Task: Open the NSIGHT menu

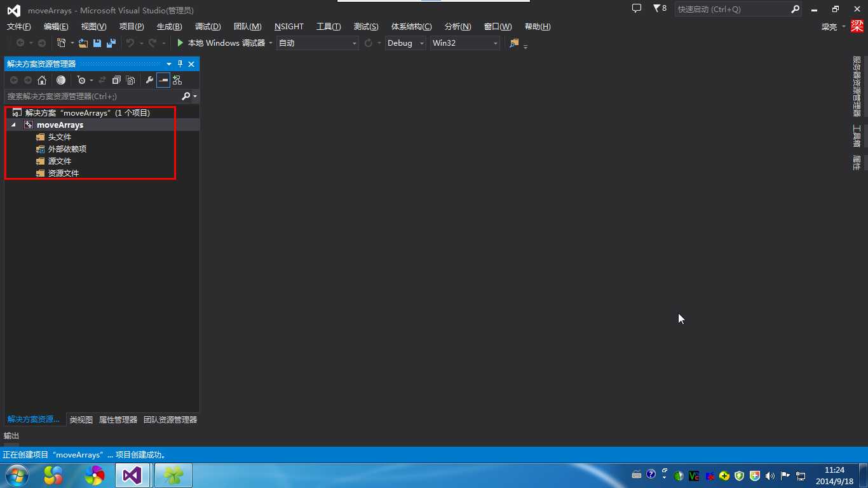Action: (x=289, y=26)
